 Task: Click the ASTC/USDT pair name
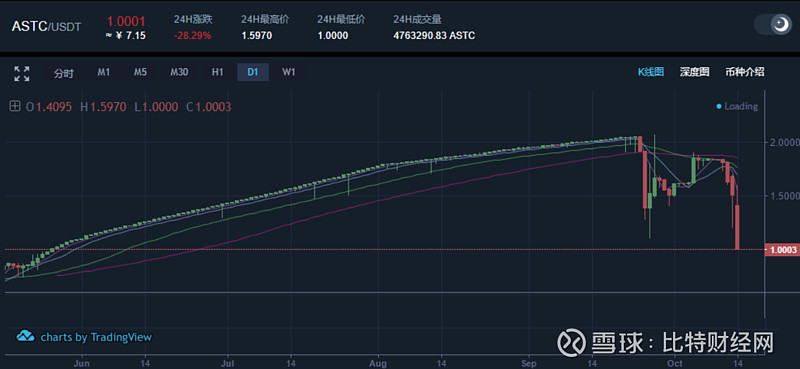click(46, 27)
